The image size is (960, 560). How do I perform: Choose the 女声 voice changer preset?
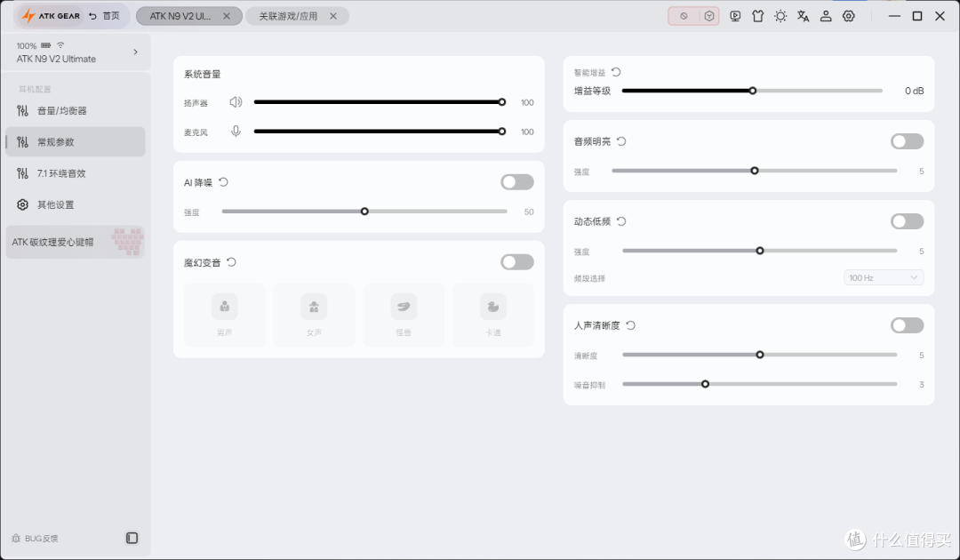pyautogui.click(x=314, y=316)
